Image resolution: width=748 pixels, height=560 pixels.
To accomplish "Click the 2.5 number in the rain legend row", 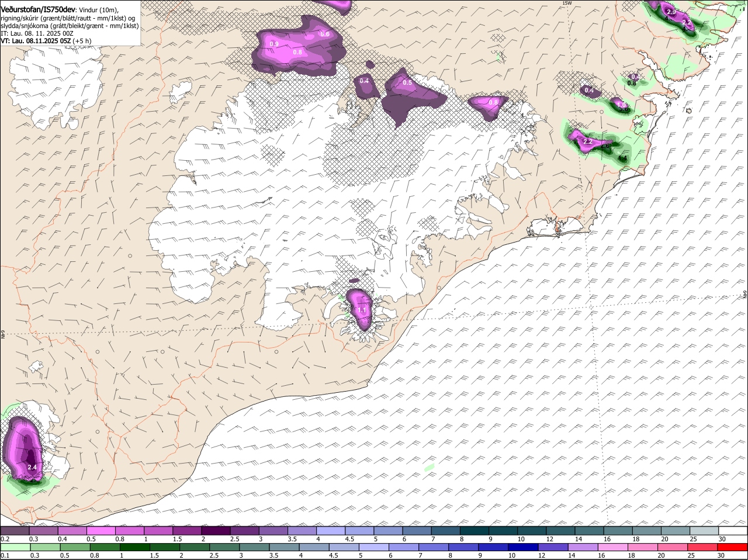I will [214, 555].
